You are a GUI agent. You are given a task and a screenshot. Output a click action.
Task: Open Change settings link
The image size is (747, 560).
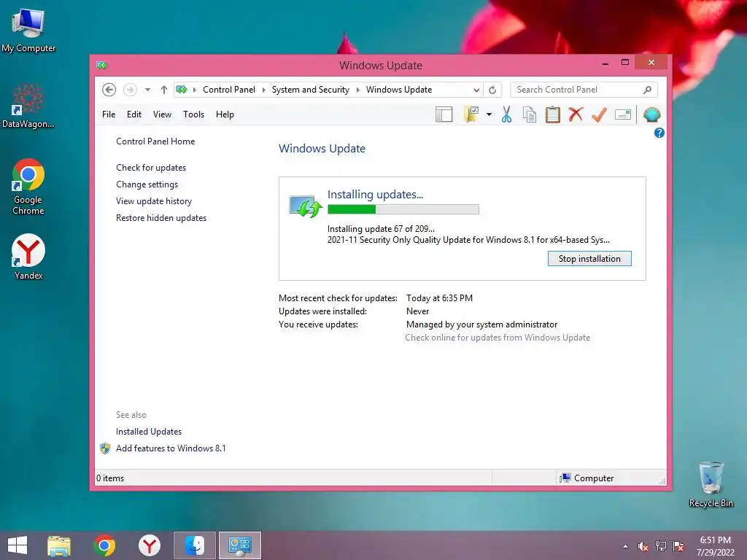click(x=147, y=184)
